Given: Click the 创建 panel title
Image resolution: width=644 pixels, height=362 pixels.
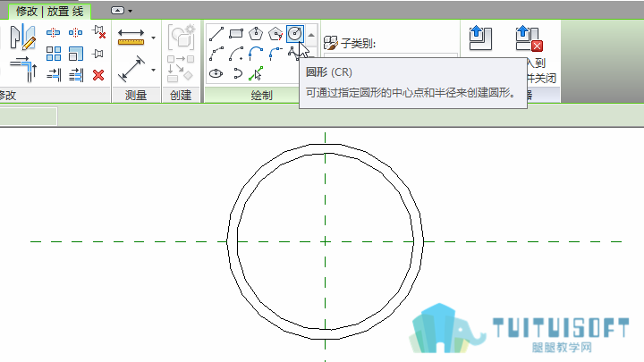Looking at the screenshot, I should point(181,96).
